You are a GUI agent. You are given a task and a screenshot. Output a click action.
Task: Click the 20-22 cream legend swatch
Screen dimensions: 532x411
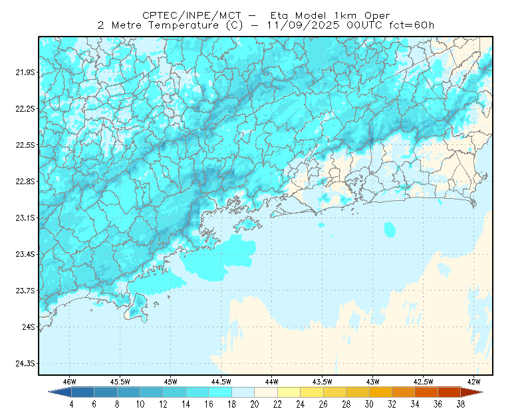pyautogui.click(x=266, y=392)
